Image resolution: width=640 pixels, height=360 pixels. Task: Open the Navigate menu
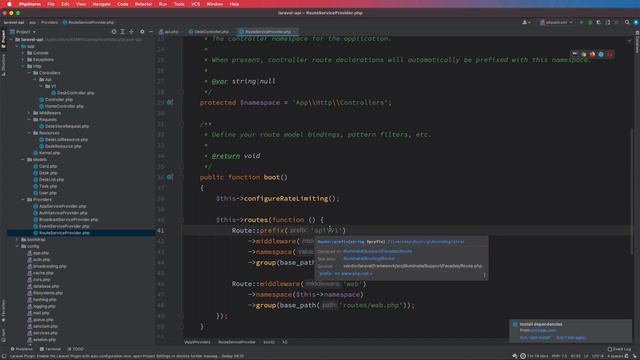[102, 4]
